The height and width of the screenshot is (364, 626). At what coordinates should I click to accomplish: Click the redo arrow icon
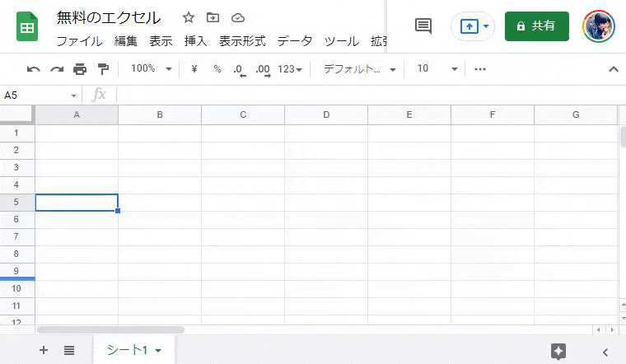coord(57,69)
